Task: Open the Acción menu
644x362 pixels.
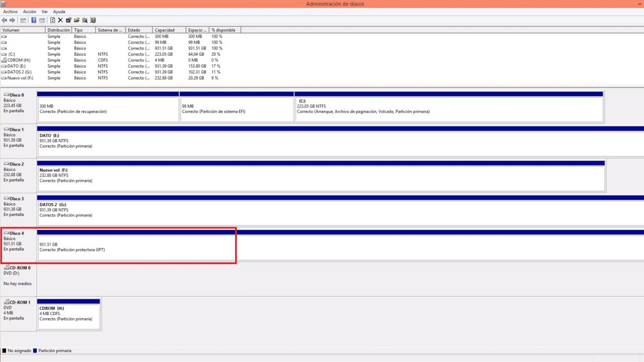Action: 29,12
